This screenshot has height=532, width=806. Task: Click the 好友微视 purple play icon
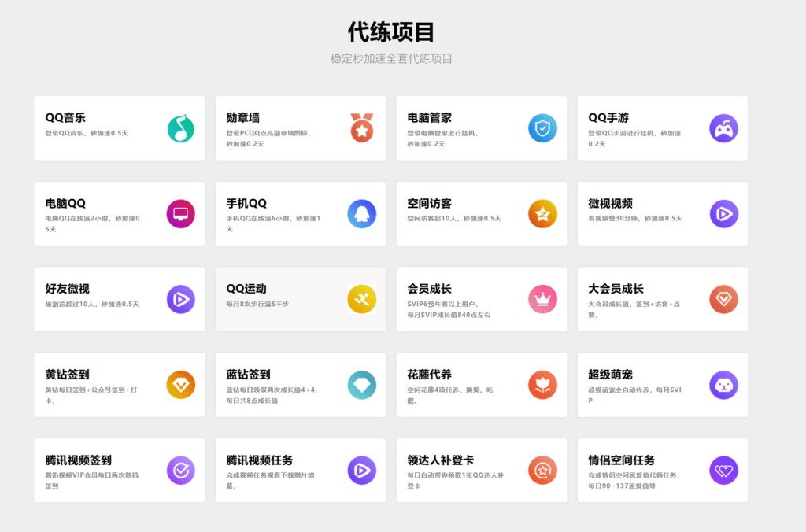(x=181, y=299)
